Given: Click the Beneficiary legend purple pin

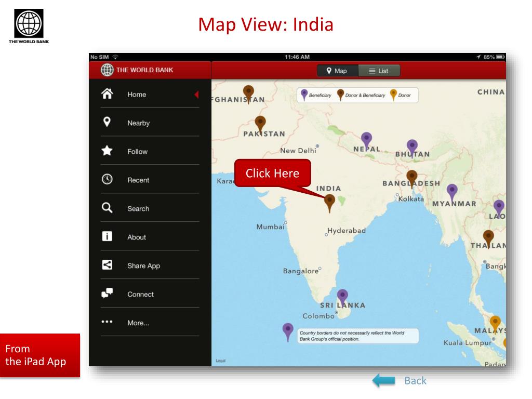Looking at the screenshot, I should tap(304, 95).
